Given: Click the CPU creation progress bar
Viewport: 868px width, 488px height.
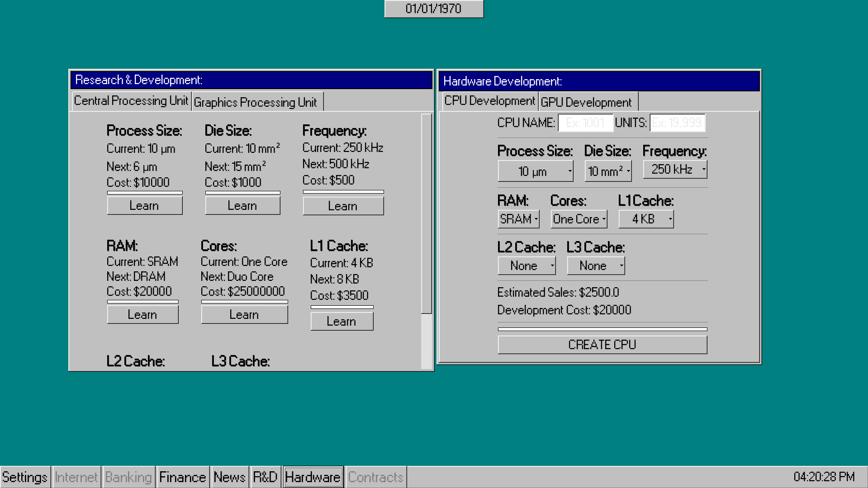Looking at the screenshot, I should click(602, 329).
